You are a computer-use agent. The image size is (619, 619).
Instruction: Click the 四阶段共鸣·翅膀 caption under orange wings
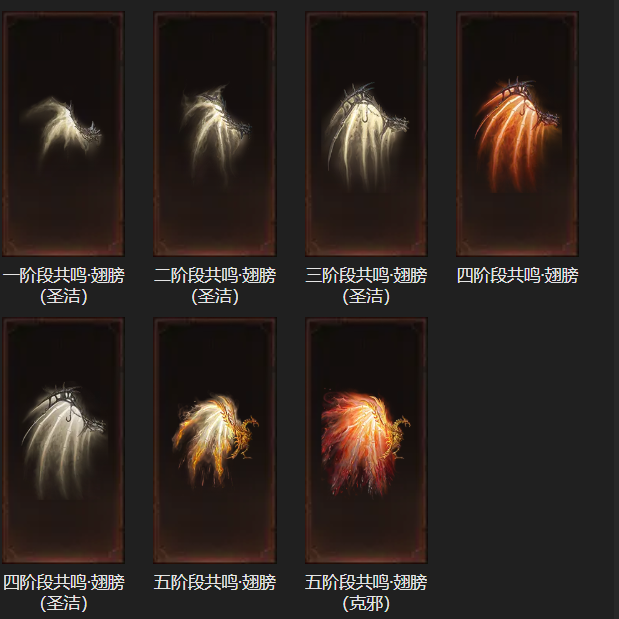pos(518,275)
